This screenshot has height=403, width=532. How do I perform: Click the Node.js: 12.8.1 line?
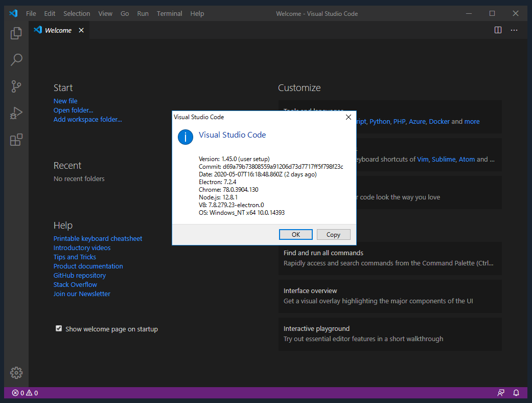pos(218,197)
